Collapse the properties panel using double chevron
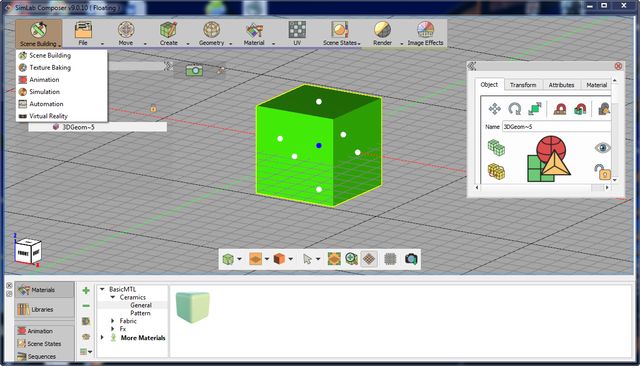This screenshot has height=366, width=640. [472, 66]
